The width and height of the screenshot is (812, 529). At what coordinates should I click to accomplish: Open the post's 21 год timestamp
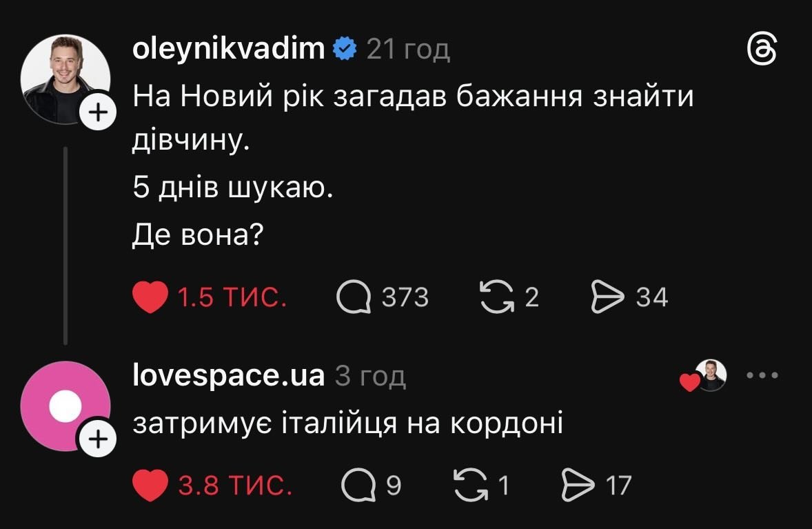coord(408,50)
